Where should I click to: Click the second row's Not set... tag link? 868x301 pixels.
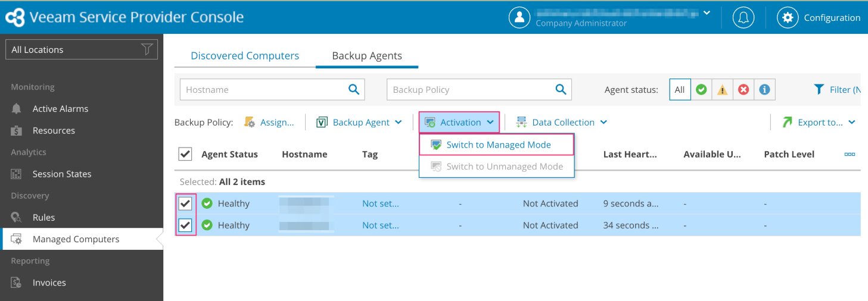coord(381,225)
